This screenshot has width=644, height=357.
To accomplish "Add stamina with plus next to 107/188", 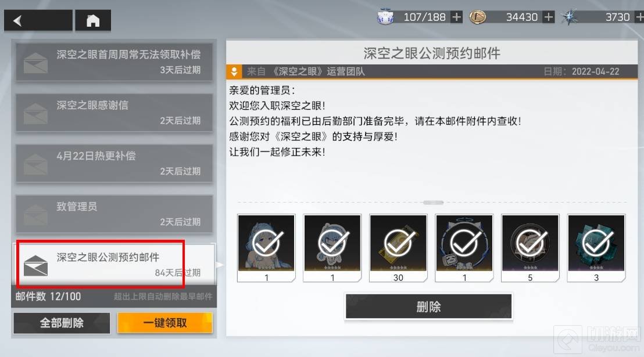I will pos(456,17).
